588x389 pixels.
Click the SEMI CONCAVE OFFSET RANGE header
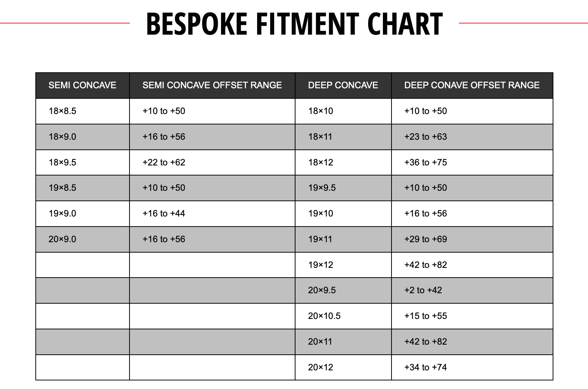point(212,85)
